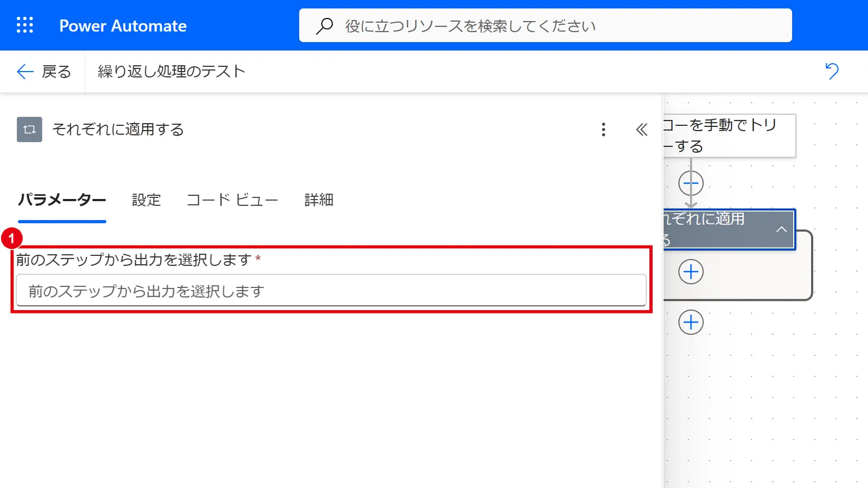This screenshot has height=488, width=868.
Task: Open the three-dot more options menu
Action: (603, 130)
